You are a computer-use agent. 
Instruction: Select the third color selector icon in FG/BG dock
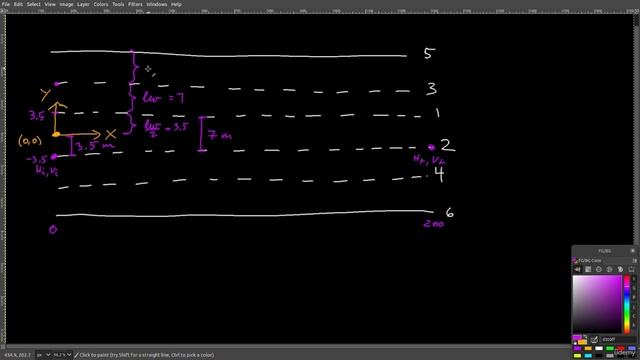[x=599, y=269]
